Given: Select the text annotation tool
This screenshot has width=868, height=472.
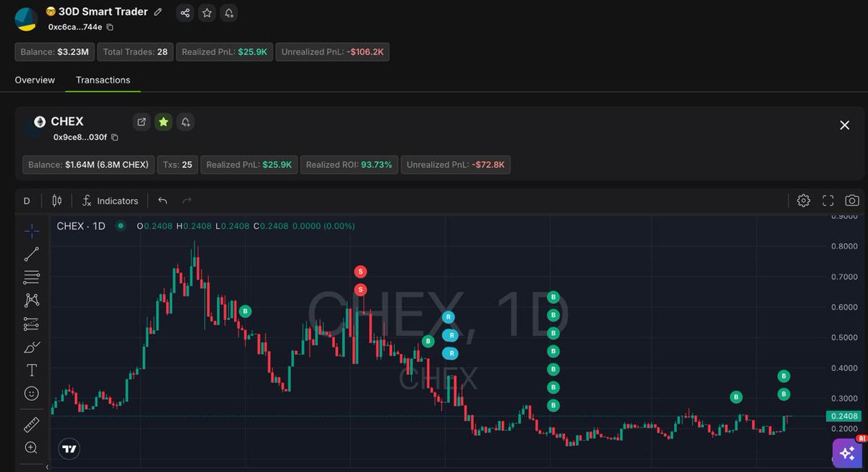Looking at the screenshot, I should [32, 370].
